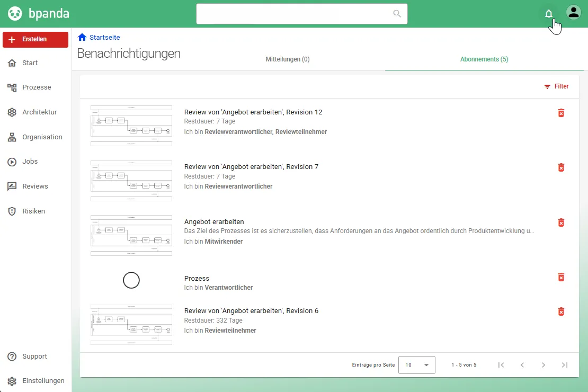Go to the previous page of entries
The width and height of the screenshot is (588, 392).
click(x=522, y=364)
